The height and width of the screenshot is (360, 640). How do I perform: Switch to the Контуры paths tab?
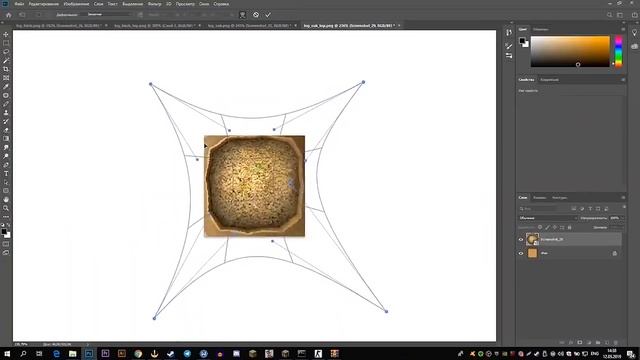559,198
